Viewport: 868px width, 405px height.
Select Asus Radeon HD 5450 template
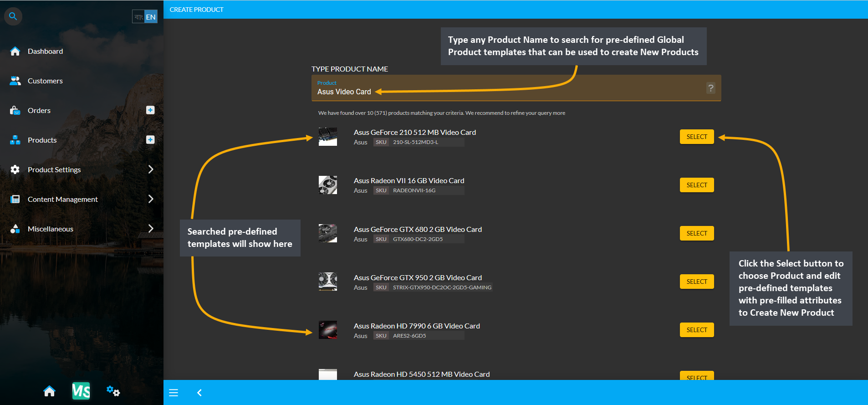(x=697, y=376)
